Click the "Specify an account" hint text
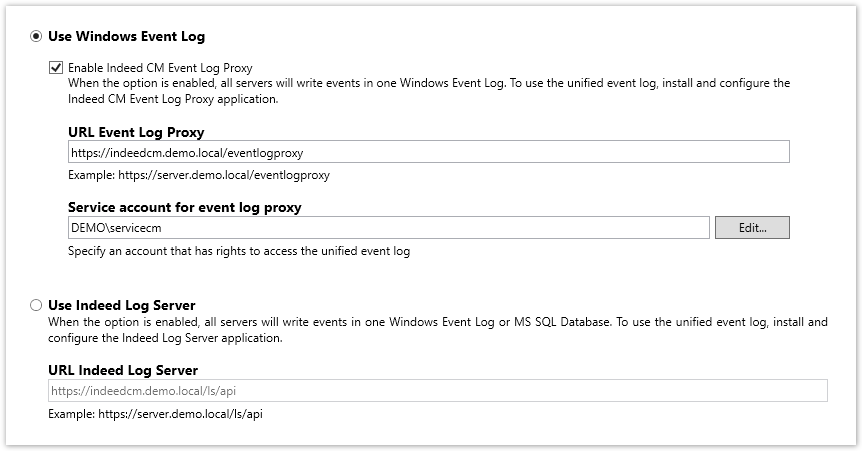 click(x=238, y=251)
